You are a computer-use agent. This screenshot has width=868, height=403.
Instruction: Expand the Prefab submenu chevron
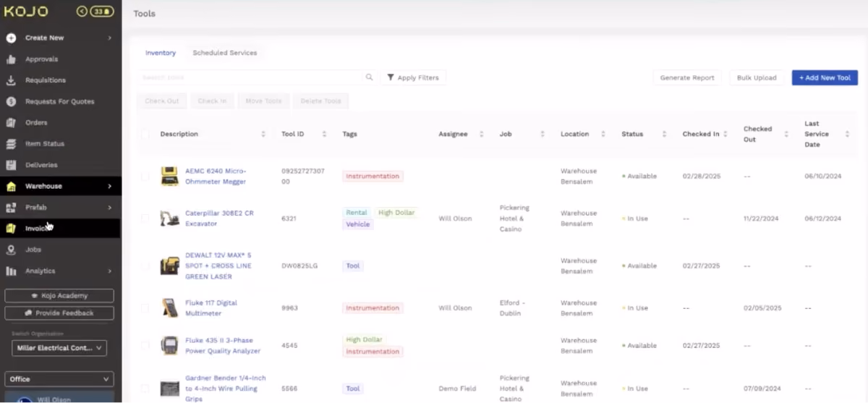point(110,208)
